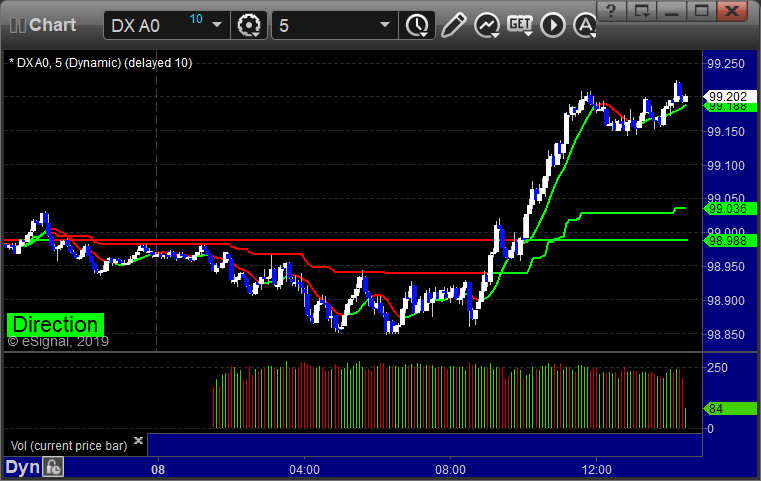Click the 99.100 price axis label

coord(726,166)
